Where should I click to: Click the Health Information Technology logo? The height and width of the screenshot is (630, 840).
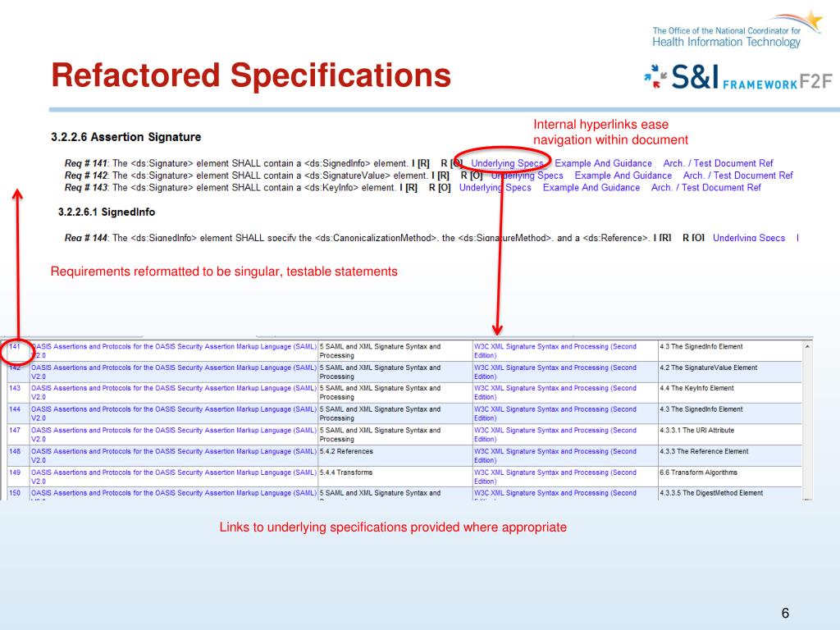(x=737, y=30)
